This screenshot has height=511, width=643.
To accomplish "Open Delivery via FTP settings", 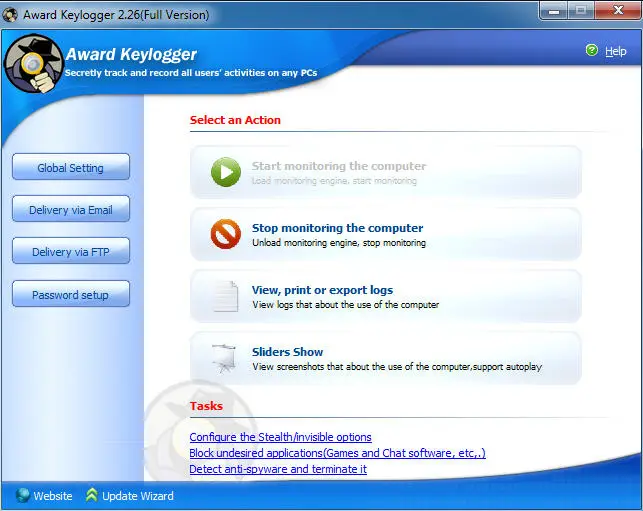I will [71, 251].
